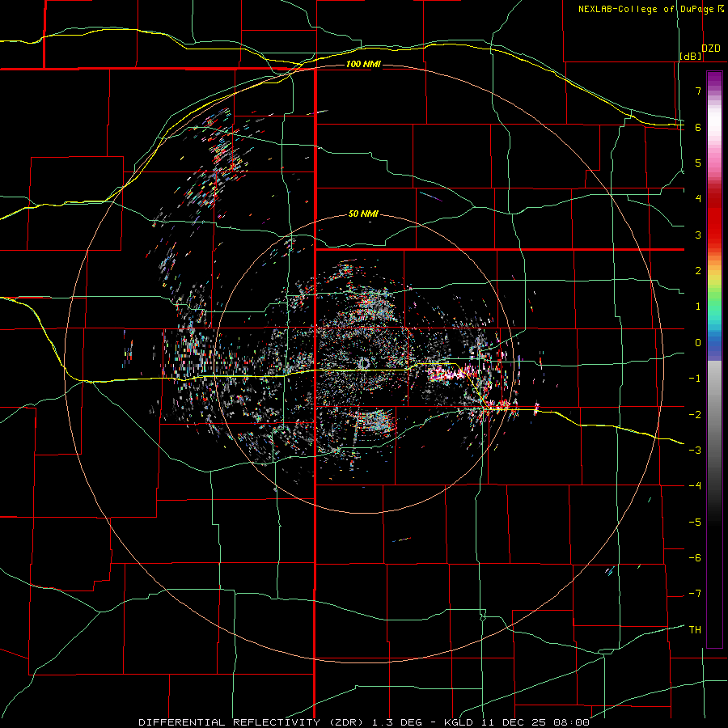Viewport: 728px width, 728px height.
Task: Click the -1 scale label
Action: coord(695,379)
